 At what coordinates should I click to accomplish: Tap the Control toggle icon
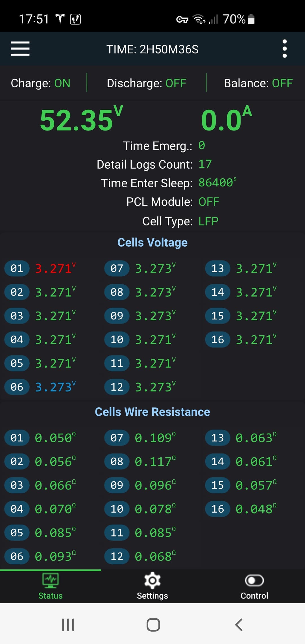254,580
